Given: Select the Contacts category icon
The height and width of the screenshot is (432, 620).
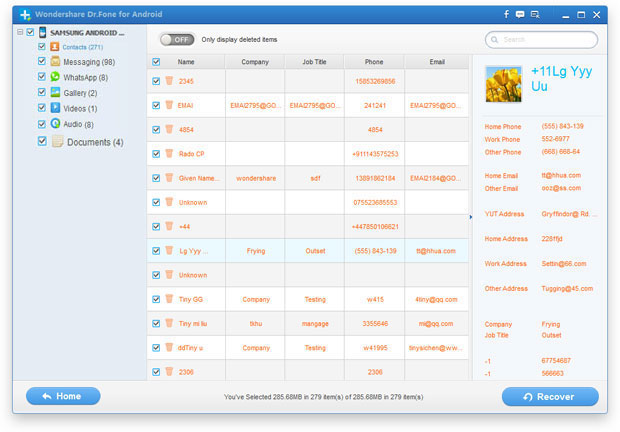Looking at the screenshot, I should [x=55, y=47].
